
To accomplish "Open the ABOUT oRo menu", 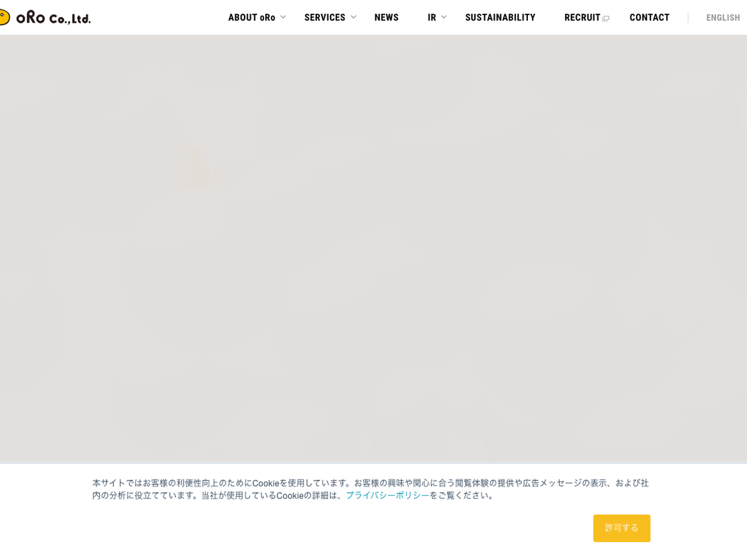I will coord(251,17).
